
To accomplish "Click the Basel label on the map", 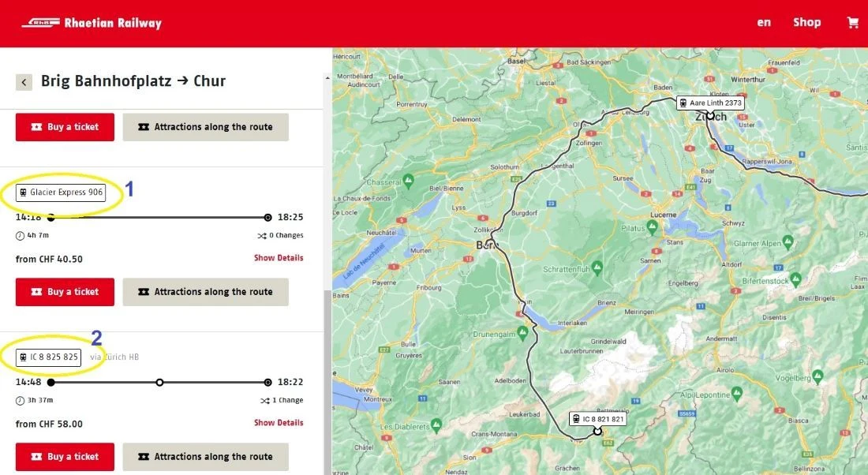I will [x=517, y=61].
